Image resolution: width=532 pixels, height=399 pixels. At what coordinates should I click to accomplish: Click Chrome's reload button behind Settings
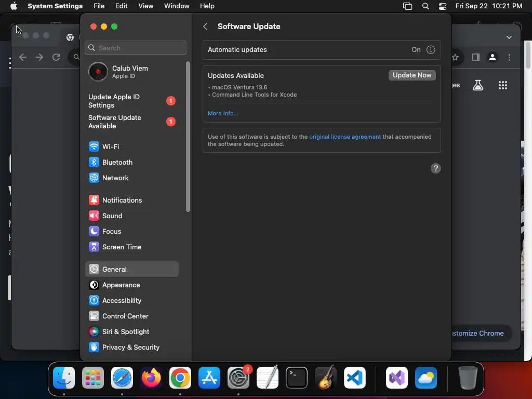56,57
